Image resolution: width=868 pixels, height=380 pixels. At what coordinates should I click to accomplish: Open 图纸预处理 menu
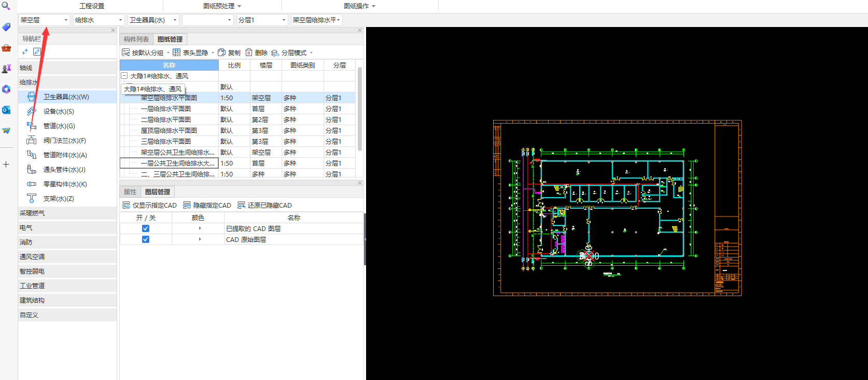[222, 6]
